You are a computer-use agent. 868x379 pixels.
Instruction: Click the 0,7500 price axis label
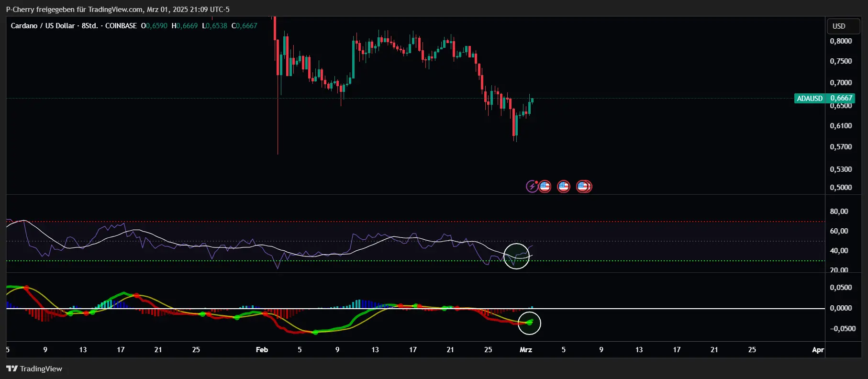click(841, 61)
